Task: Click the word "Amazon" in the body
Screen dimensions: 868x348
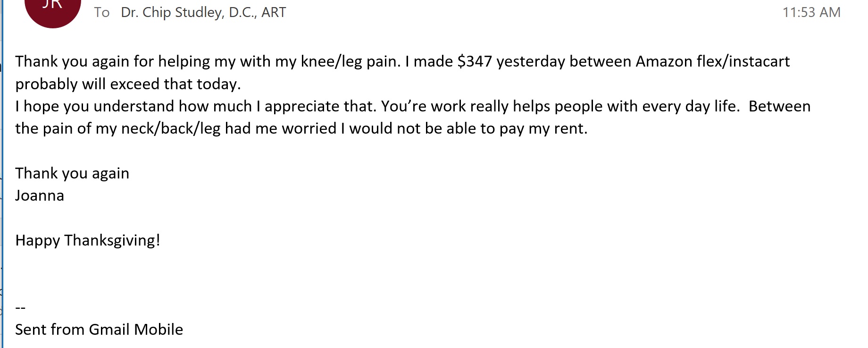Action: click(x=664, y=61)
